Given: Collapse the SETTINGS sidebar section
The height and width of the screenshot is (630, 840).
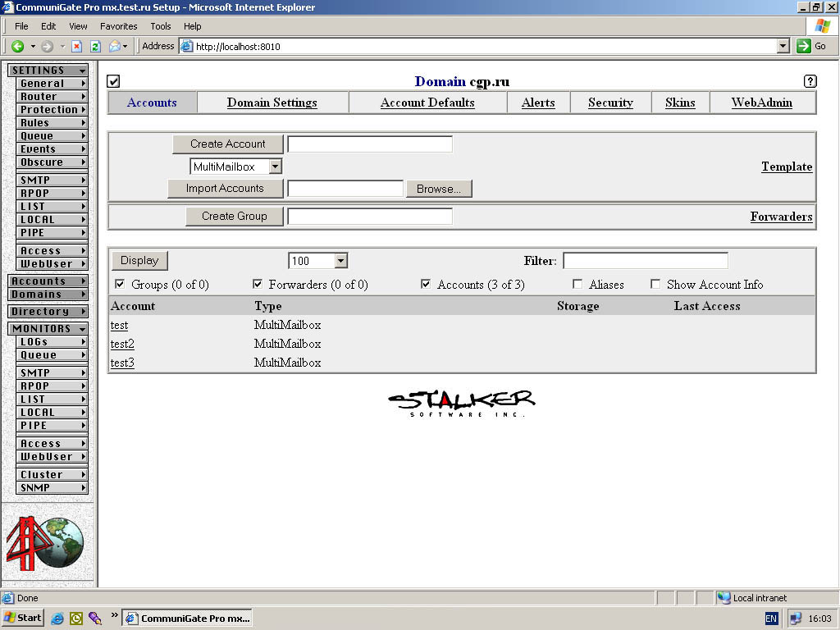Looking at the screenshot, I should point(48,71).
